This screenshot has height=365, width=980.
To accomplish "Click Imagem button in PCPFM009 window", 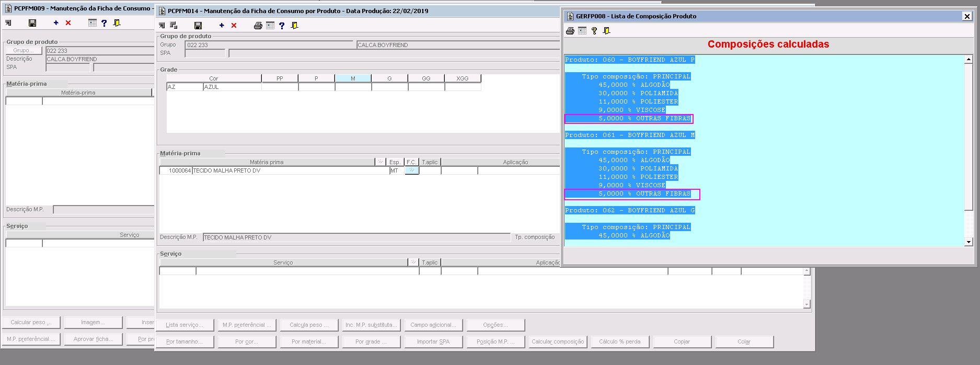I will coord(93,322).
